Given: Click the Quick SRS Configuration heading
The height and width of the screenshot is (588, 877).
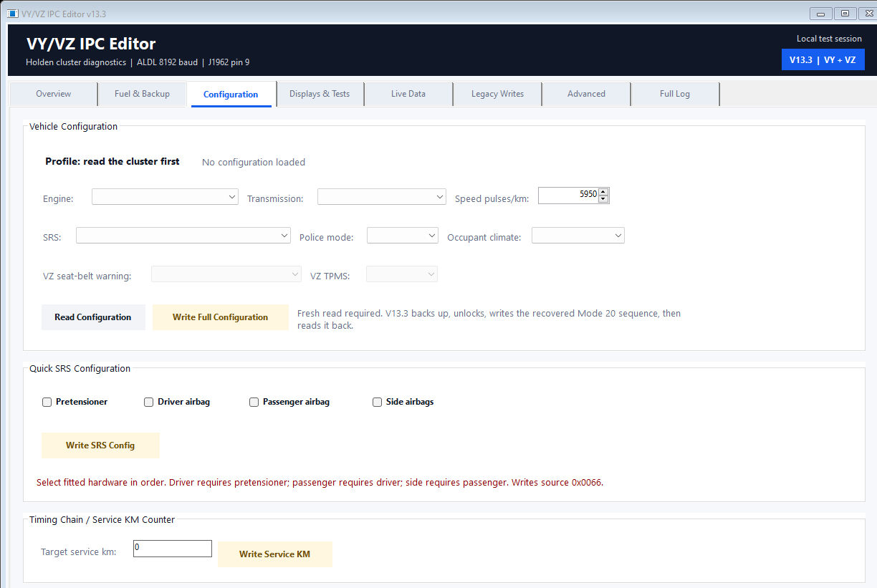Looking at the screenshot, I should coord(80,369).
